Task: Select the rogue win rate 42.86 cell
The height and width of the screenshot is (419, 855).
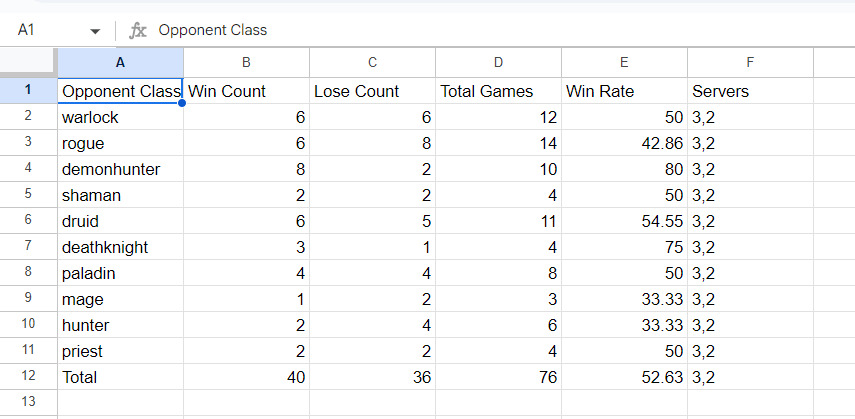Action: coord(624,143)
